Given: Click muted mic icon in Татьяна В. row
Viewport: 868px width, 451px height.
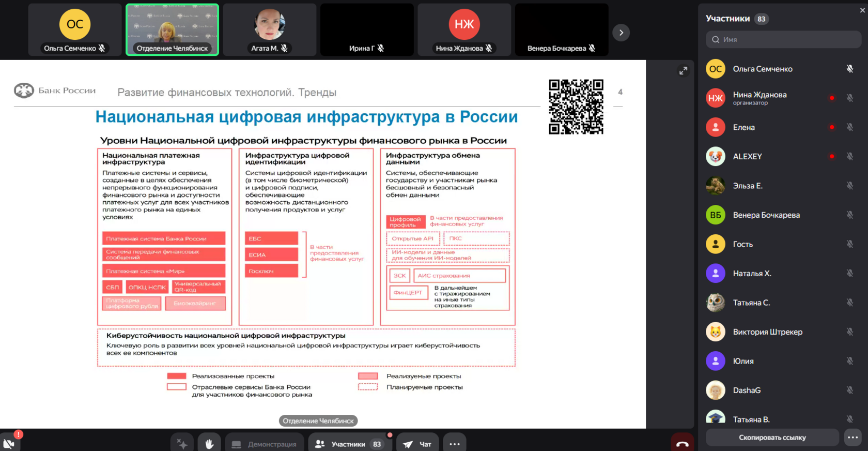Looking at the screenshot, I should coord(850,419).
